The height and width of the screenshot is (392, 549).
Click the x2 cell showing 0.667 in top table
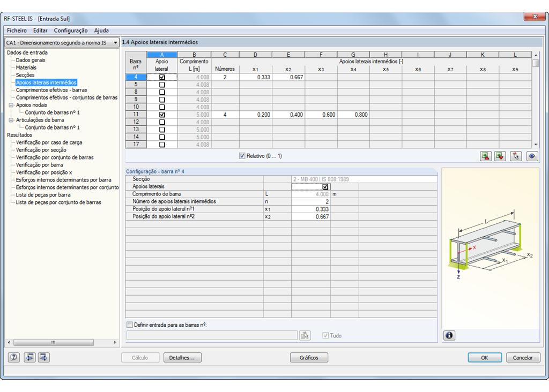pos(288,77)
